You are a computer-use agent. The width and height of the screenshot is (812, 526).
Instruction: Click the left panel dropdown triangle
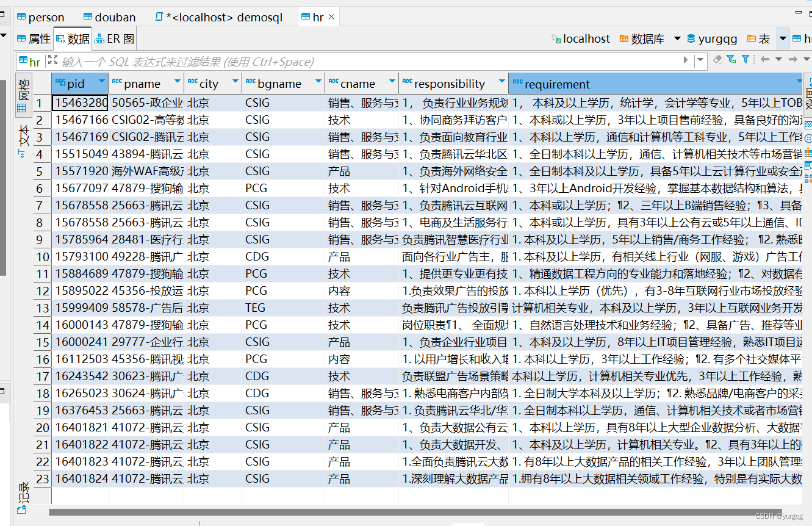point(3,37)
